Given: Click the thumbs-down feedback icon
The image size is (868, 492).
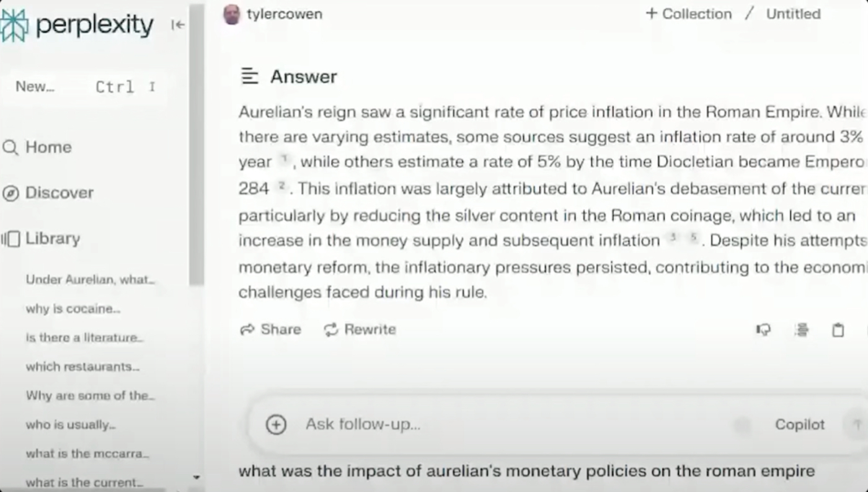Looking at the screenshot, I should coord(763,330).
